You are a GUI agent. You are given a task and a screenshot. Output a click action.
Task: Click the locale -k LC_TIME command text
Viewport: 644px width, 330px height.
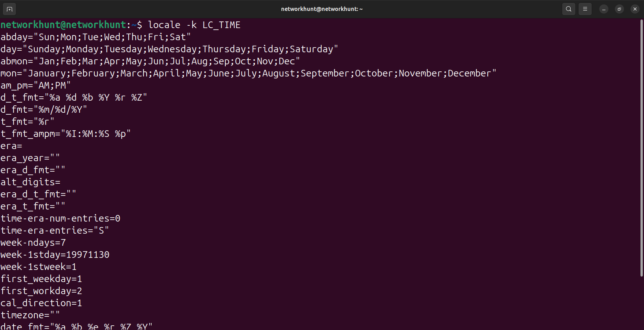click(x=194, y=25)
